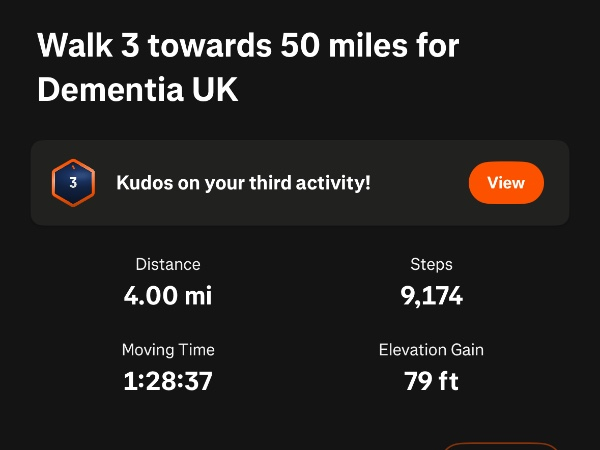Tap 'Dementia UK' in the title
Image resolution: width=600 pixels, height=450 pixels.
pyautogui.click(x=138, y=89)
